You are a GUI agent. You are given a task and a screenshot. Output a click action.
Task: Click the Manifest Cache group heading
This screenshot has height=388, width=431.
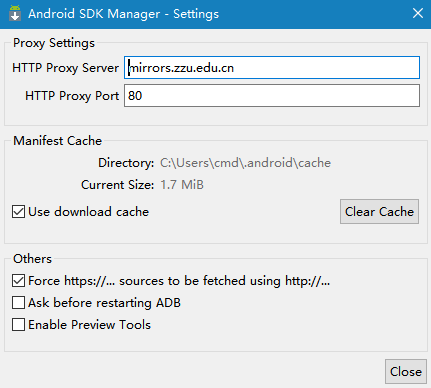57,141
